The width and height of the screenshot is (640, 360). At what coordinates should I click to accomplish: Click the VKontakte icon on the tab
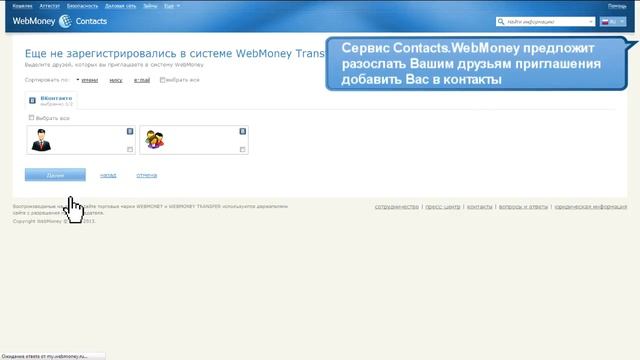pos(32,100)
